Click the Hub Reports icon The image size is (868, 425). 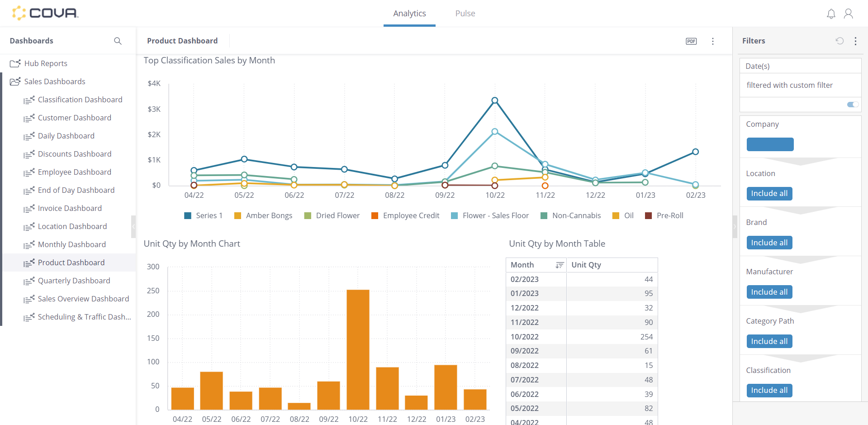[x=14, y=63]
